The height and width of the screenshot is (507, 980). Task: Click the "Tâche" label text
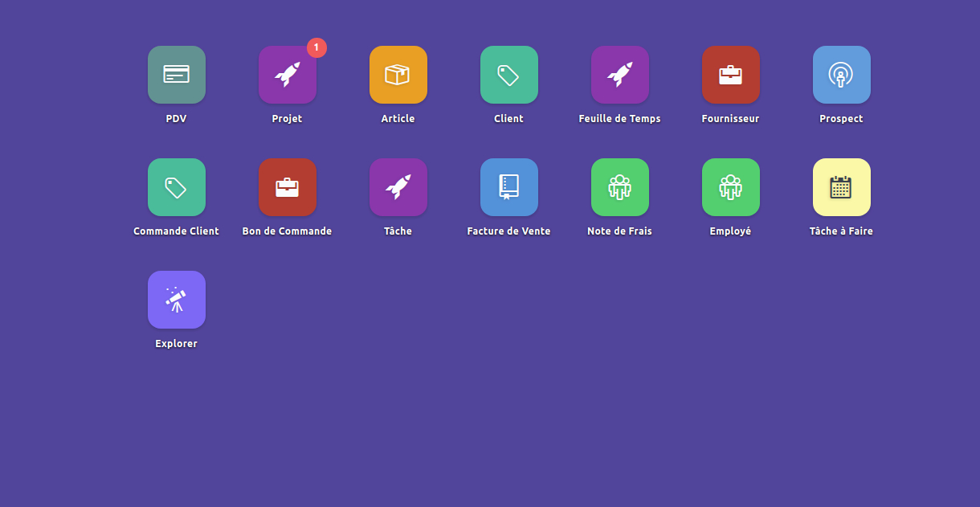(398, 231)
